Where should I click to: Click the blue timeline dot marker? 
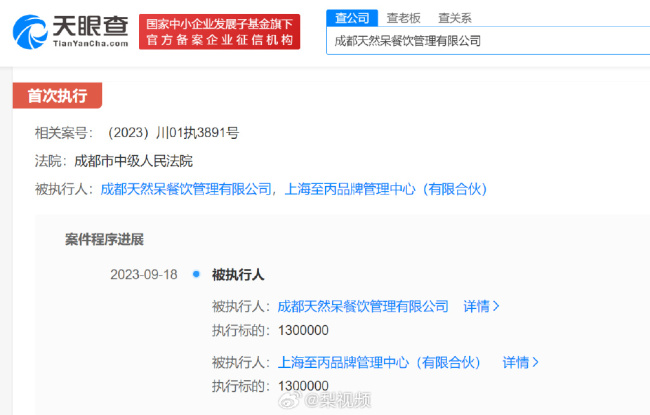coord(195,274)
